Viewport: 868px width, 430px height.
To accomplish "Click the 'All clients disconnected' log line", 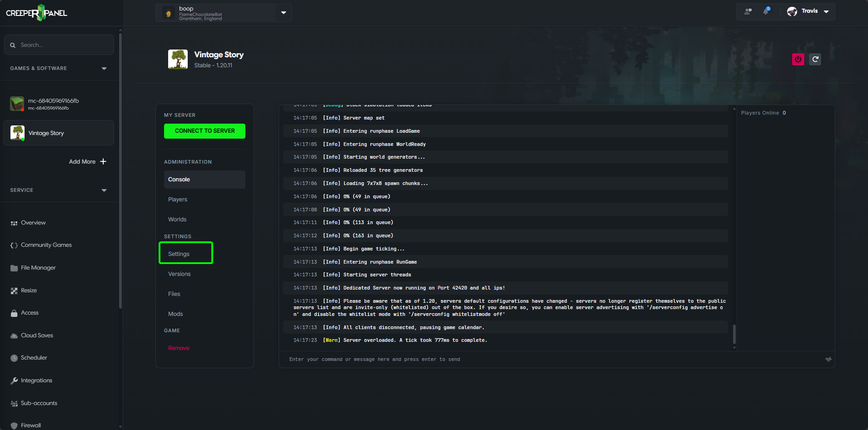I will coord(505,327).
